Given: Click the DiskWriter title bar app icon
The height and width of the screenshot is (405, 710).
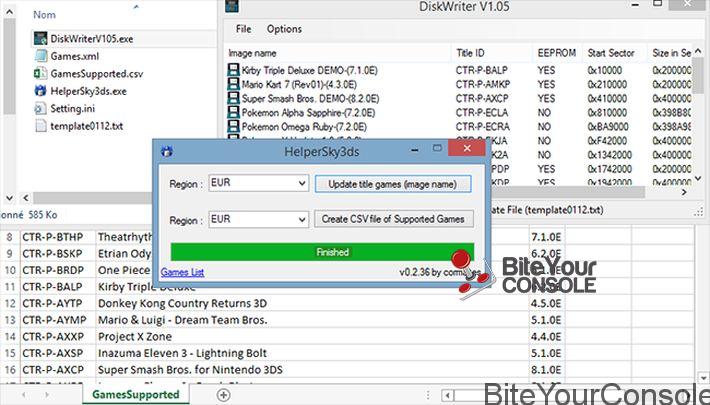Looking at the screenshot, I should coord(232,6).
